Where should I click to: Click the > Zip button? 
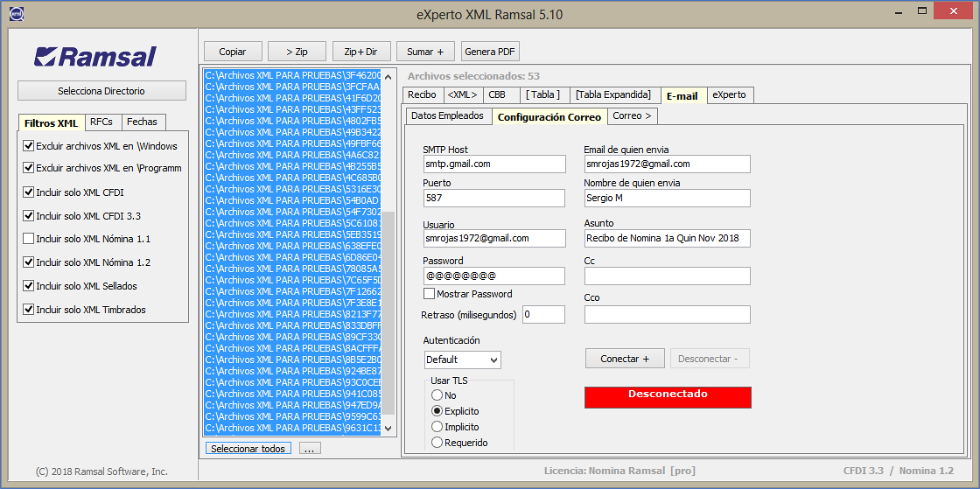click(x=297, y=52)
